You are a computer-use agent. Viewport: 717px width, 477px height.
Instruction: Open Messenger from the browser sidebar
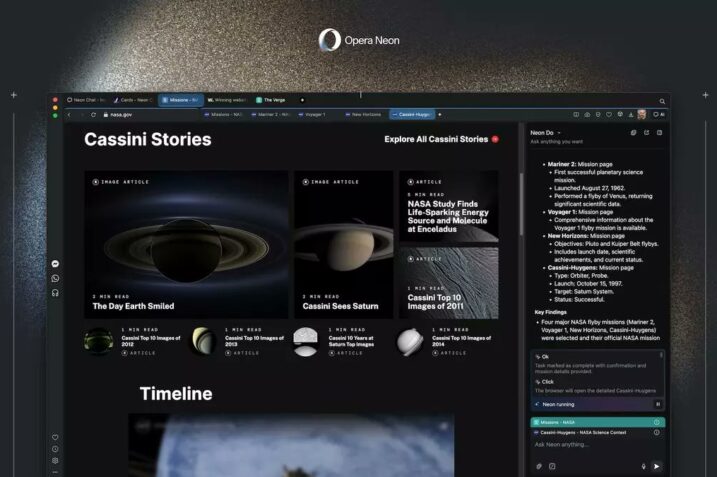click(55, 264)
